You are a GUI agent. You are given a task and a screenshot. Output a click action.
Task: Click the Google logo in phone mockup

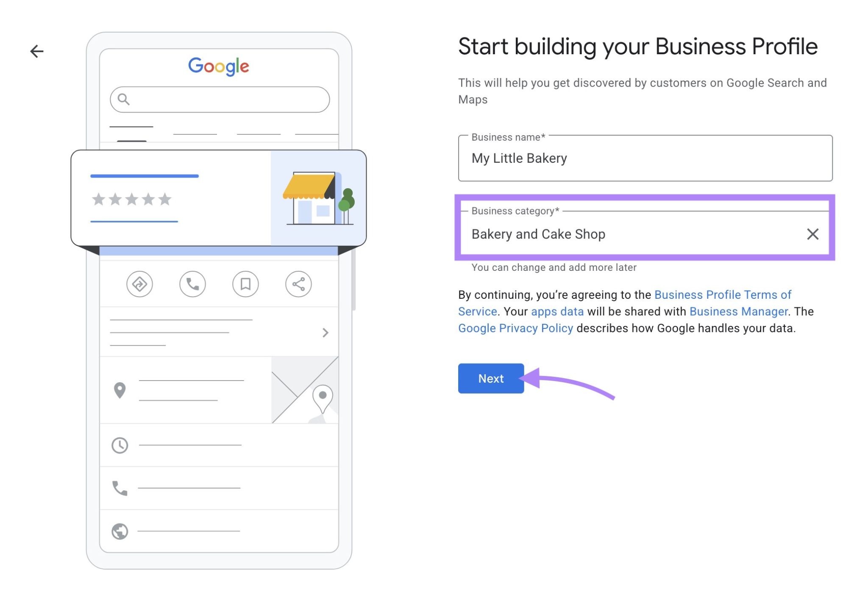tap(219, 67)
